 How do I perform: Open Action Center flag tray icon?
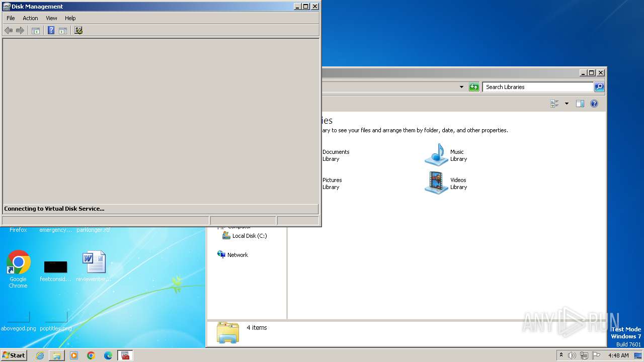click(596, 355)
